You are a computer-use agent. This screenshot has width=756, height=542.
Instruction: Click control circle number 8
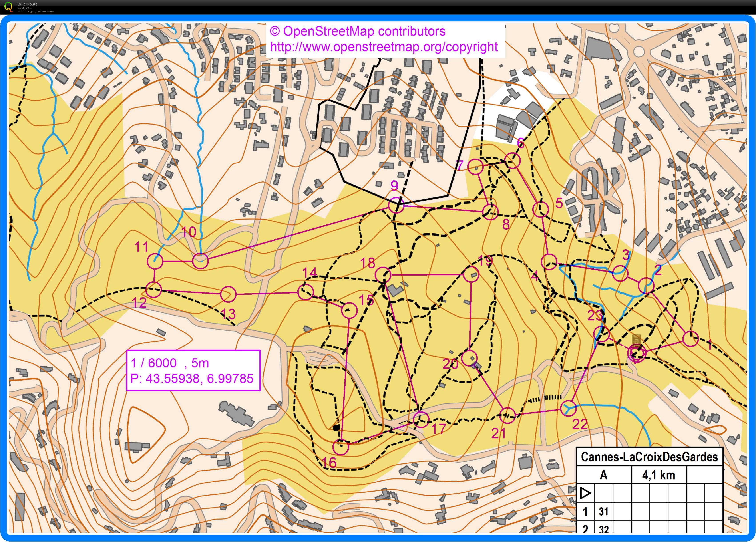point(490,212)
